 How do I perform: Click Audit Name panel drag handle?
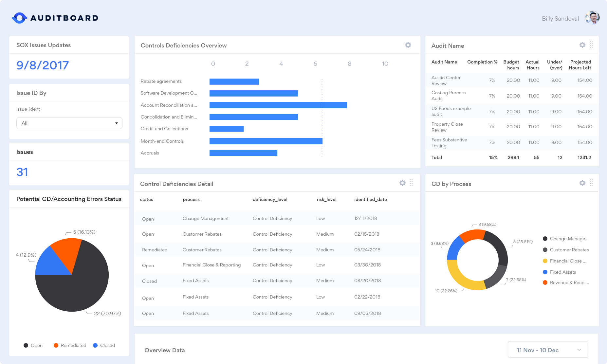pos(591,45)
